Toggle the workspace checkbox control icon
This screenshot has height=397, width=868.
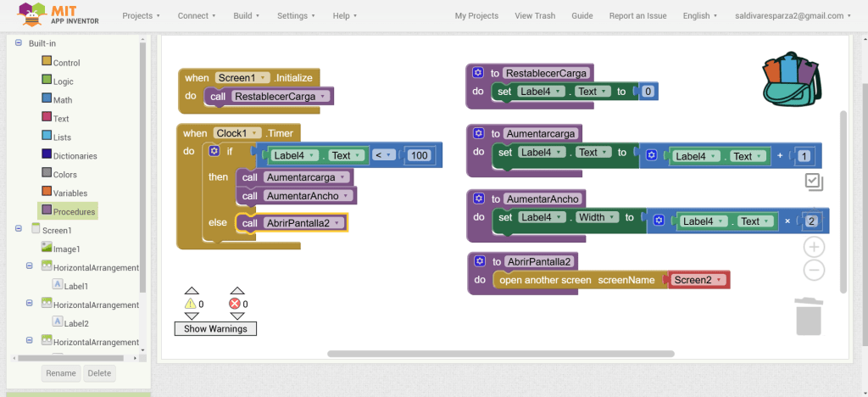(814, 181)
